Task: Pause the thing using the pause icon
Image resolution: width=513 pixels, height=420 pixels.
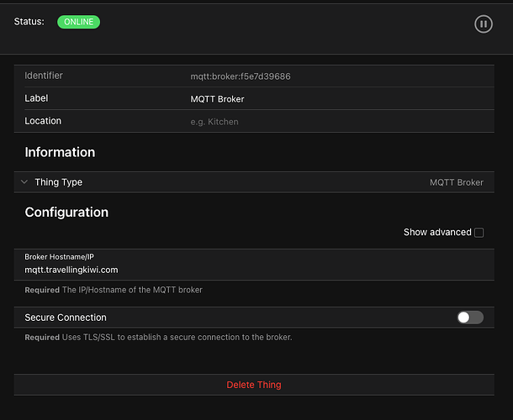Action: [483, 24]
